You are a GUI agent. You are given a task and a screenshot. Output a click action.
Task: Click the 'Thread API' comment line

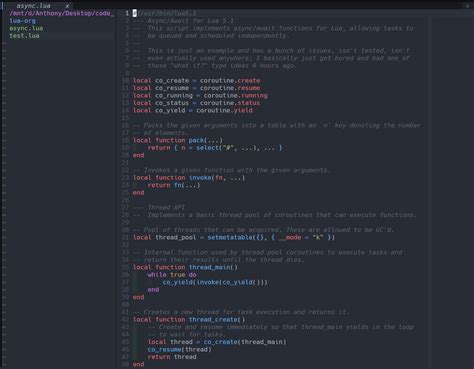(159, 207)
